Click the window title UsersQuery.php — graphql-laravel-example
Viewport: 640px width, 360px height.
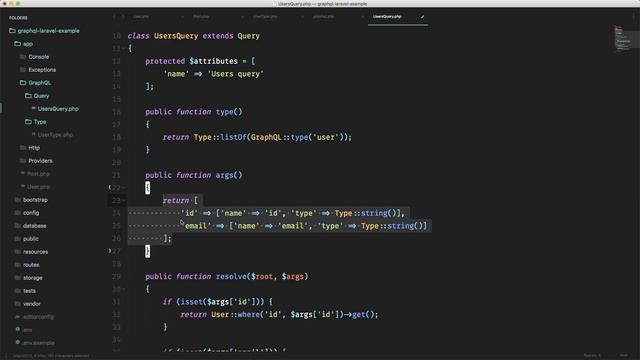click(x=322, y=4)
